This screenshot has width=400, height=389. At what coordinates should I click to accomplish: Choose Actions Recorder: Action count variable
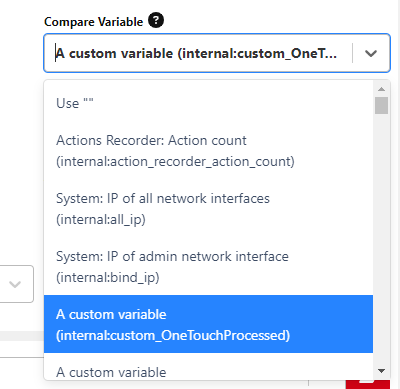click(x=208, y=151)
